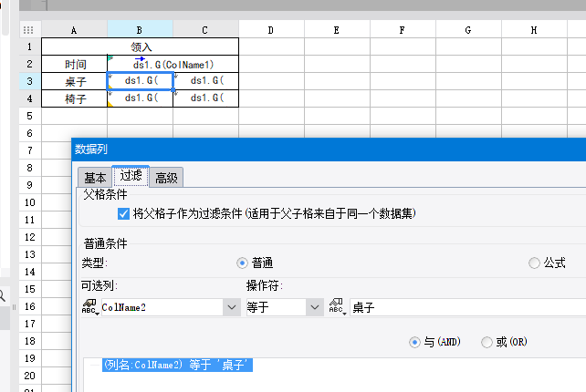Click cell C3 containing ds1.G(
The image size is (586, 392).
click(206, 81)
